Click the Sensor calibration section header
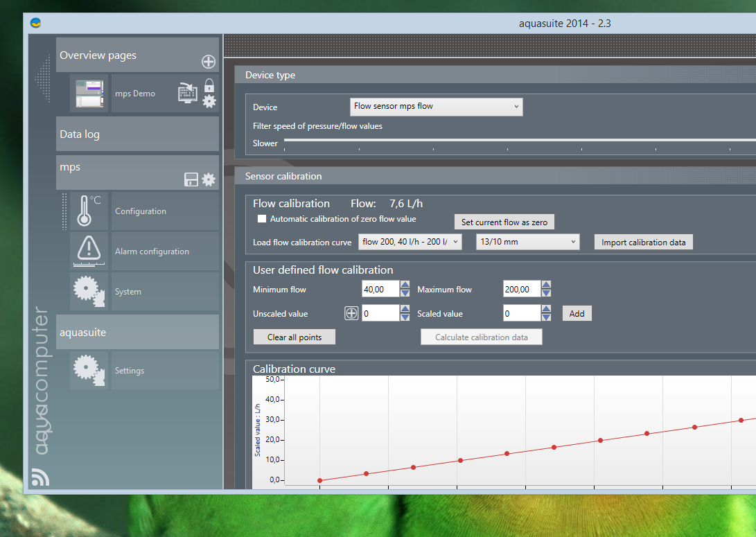The width and height of the screenshot is (756, 537). tap(495, 176)
